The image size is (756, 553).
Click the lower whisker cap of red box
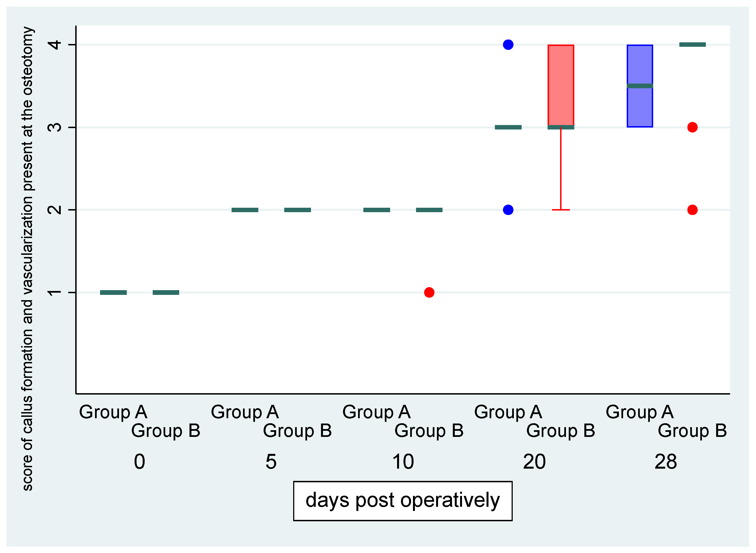point(561,210)
